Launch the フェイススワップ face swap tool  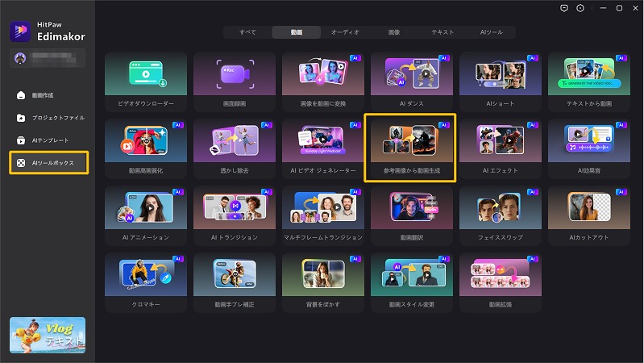[501, 215]
